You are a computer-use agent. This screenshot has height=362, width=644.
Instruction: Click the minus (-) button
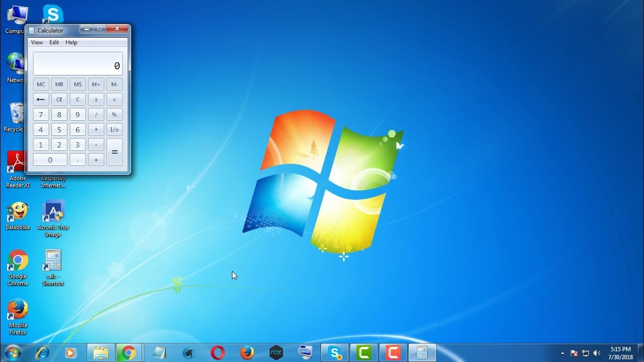(96, 145)
